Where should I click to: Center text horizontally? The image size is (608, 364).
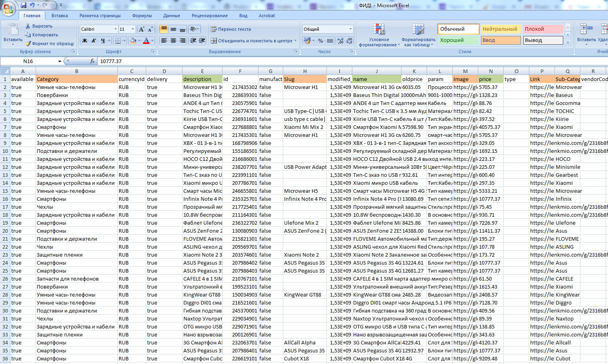pyautogui.click(x=173, y=41)
